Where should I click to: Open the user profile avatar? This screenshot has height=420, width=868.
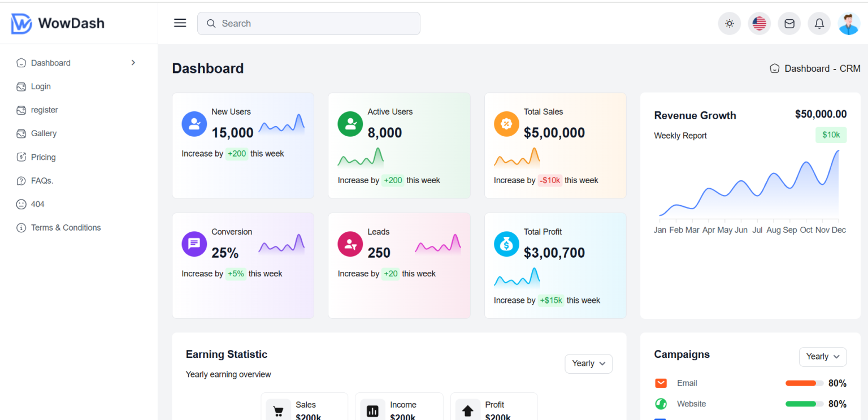coord(849,24)
